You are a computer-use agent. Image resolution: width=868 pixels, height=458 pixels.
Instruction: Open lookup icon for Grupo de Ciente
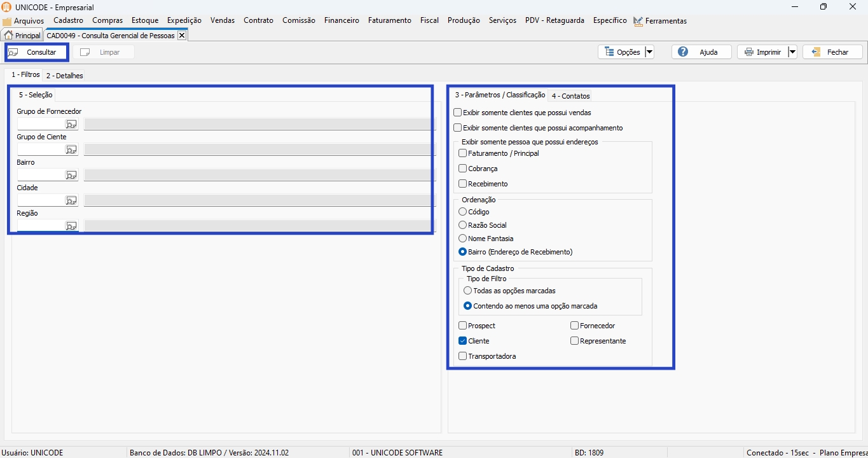(71, 149)
